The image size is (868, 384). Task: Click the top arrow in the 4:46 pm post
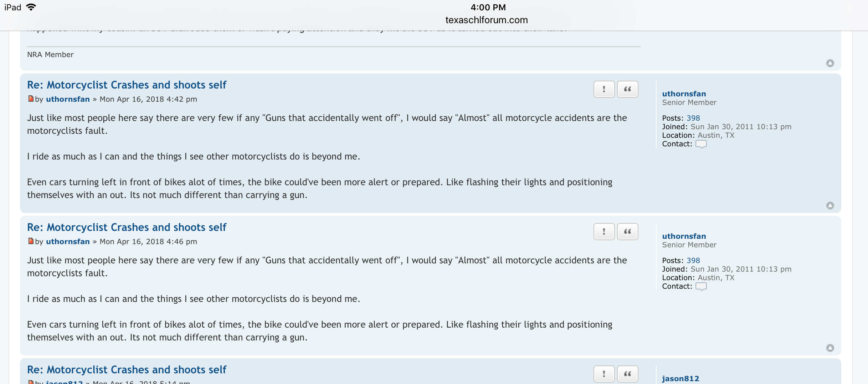[x=830, y=348]
